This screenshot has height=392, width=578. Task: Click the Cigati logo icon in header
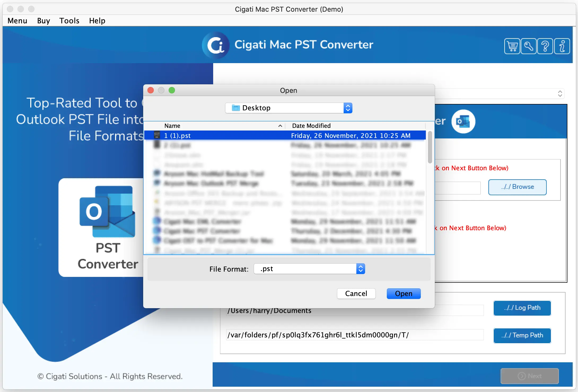click(216, 45)
